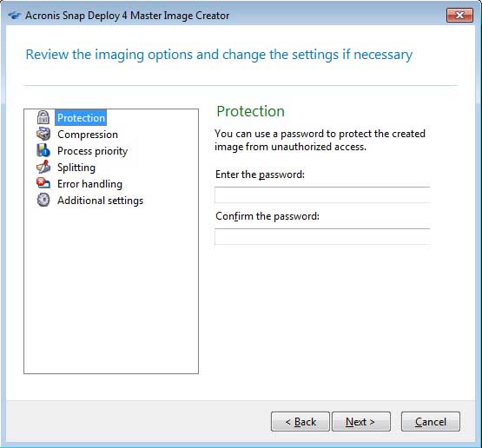This screenshot has width=482, height=448.
Task: Click the Protection padlock icon
Action: pos(43,118)
